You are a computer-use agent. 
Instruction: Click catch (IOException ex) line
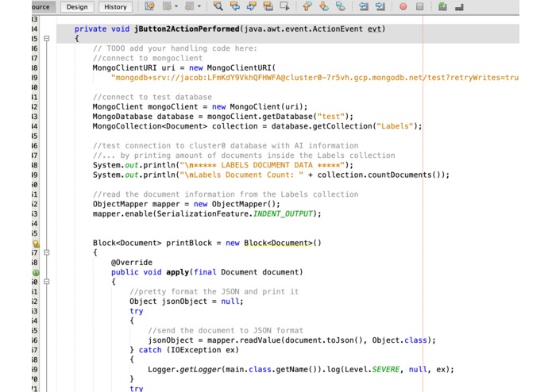click(x=184, y=350)
